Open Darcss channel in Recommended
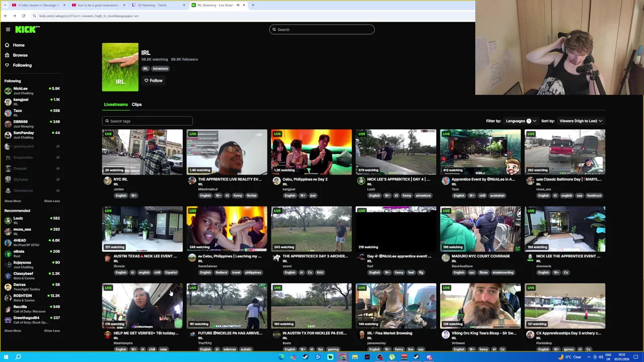 32,287
